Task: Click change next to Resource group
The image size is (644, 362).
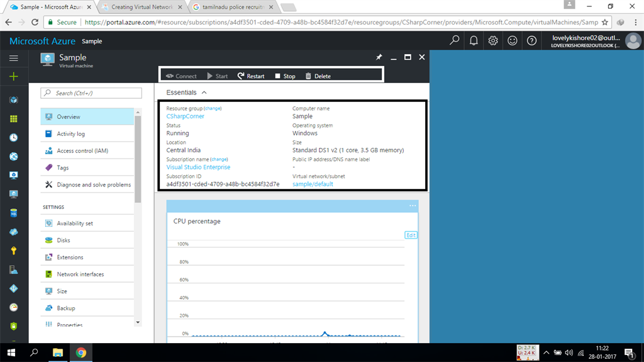Action: [213, 108]
